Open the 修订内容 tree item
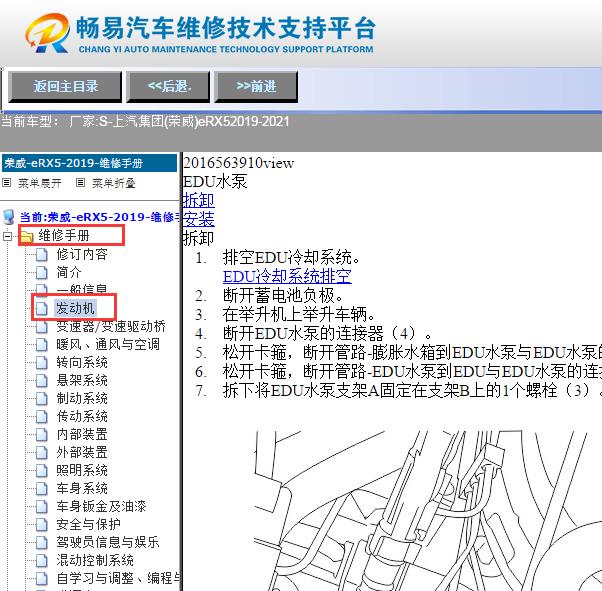 (x=82, y=254)
